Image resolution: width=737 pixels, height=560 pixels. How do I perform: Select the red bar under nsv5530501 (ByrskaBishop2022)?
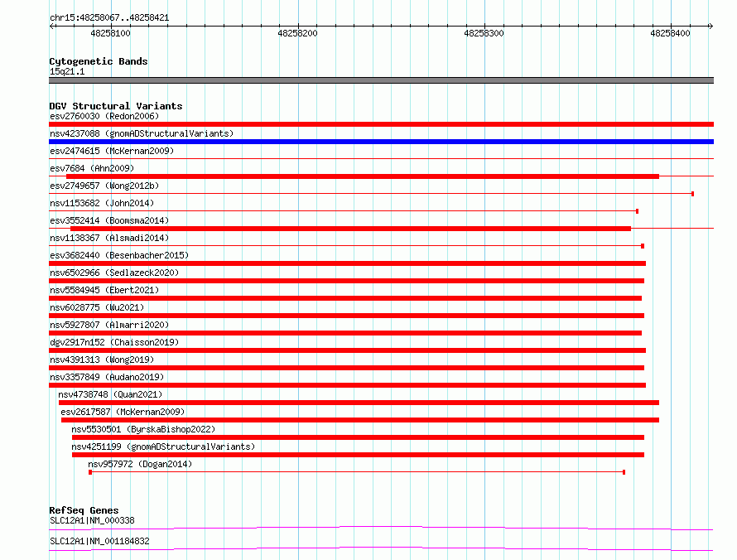[x=358, y=437]
